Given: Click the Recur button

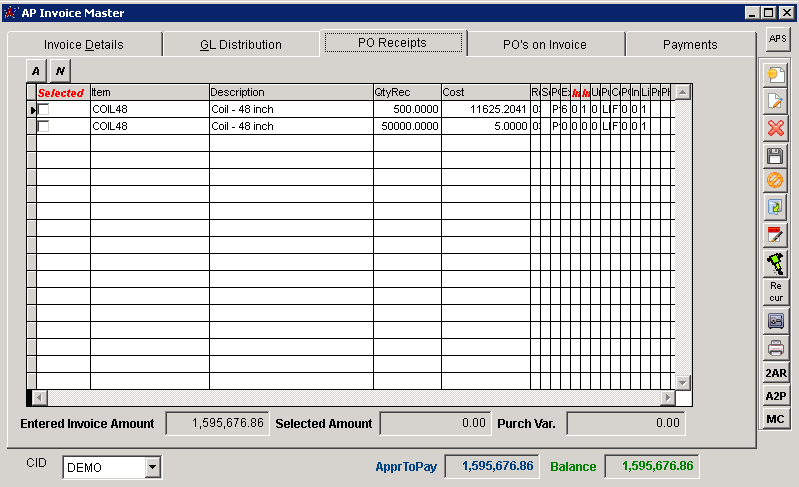Looking at the screenshot, I should 776,292.
